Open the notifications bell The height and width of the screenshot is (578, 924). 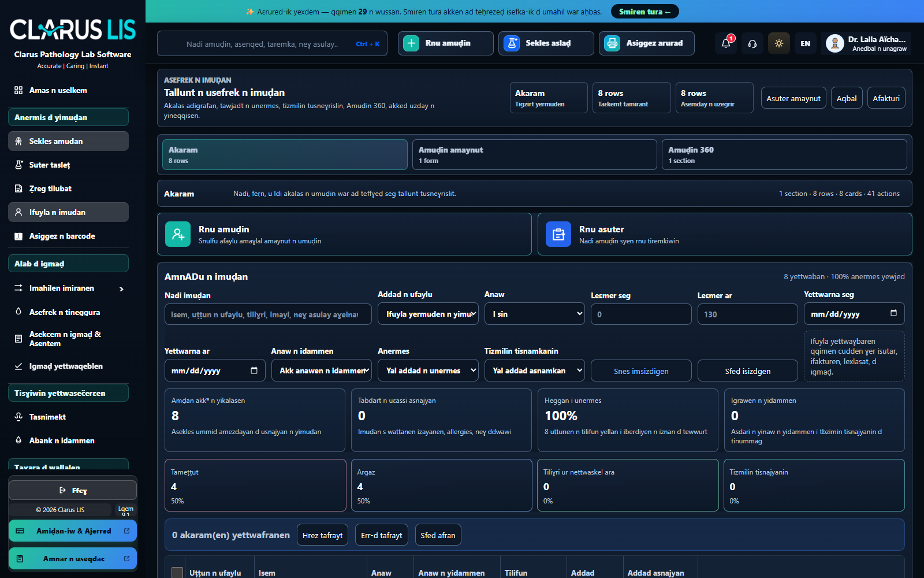tap(726, 43)
